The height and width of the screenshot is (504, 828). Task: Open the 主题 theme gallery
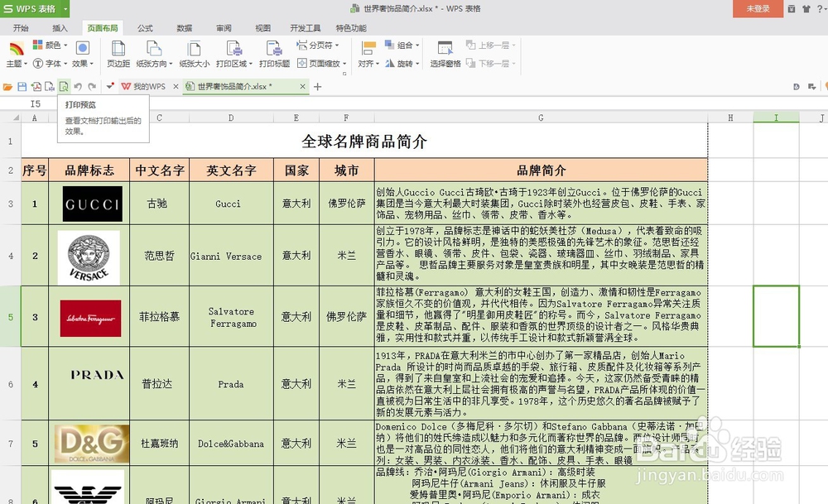17,55
